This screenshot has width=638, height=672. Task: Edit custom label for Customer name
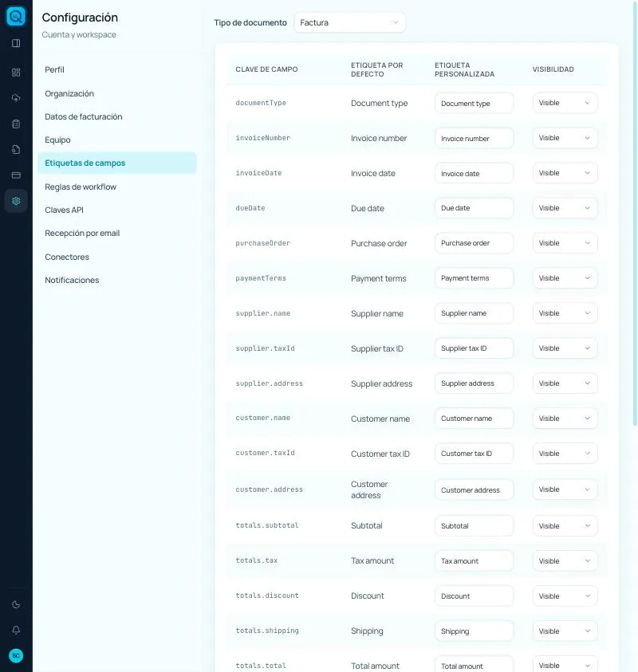point(474,419)
